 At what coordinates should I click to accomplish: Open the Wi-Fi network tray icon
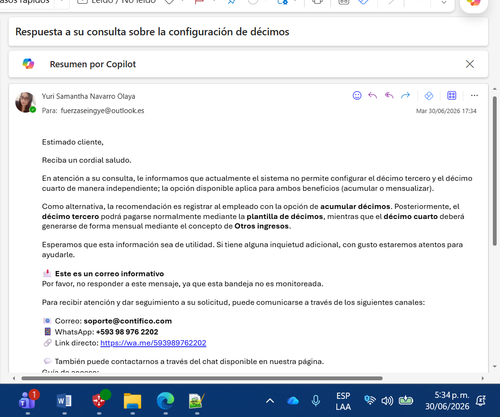[x=370, y=400]
